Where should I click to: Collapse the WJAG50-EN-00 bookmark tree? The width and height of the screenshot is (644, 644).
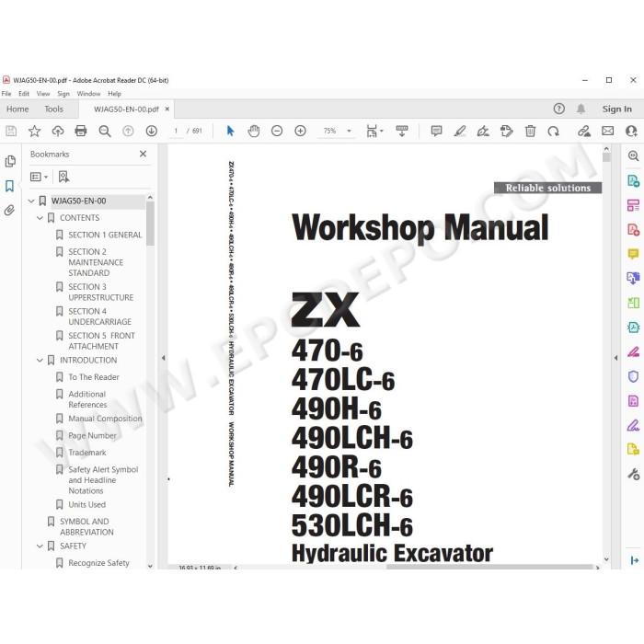click(31, 201)
